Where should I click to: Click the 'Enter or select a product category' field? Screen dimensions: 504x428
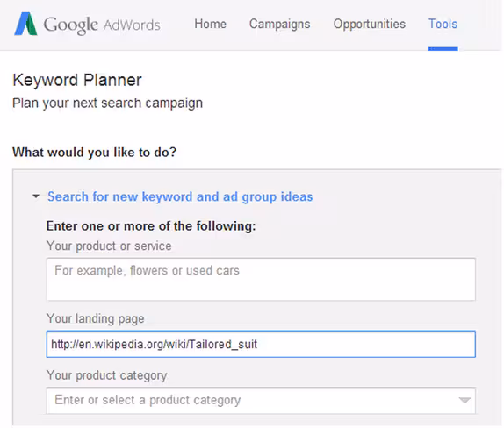pos(261,401)
